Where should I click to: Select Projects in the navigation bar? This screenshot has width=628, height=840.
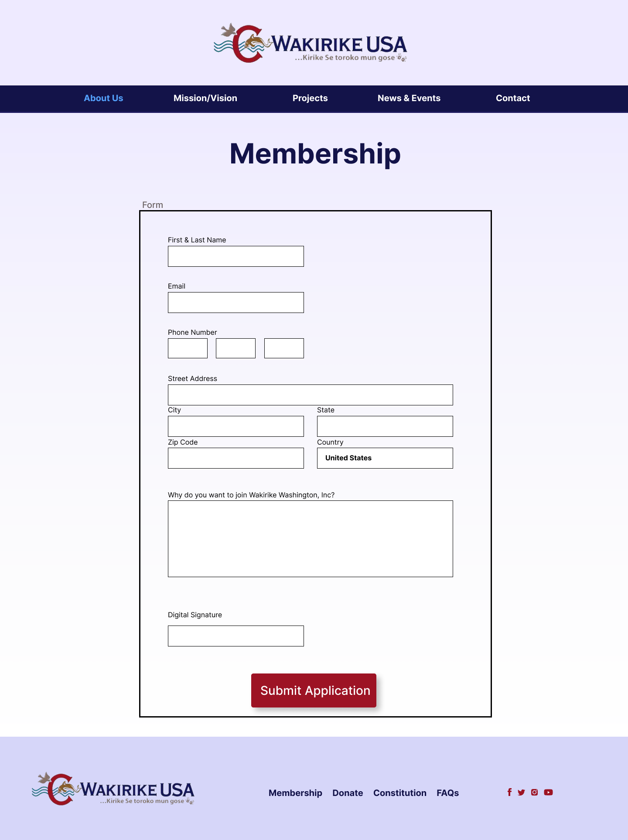310,98
